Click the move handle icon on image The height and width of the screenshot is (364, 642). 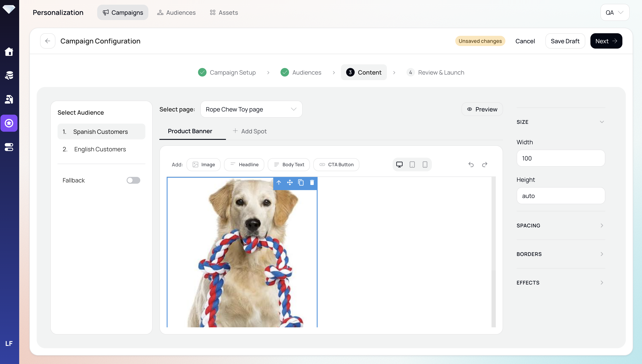coord(290,182)
